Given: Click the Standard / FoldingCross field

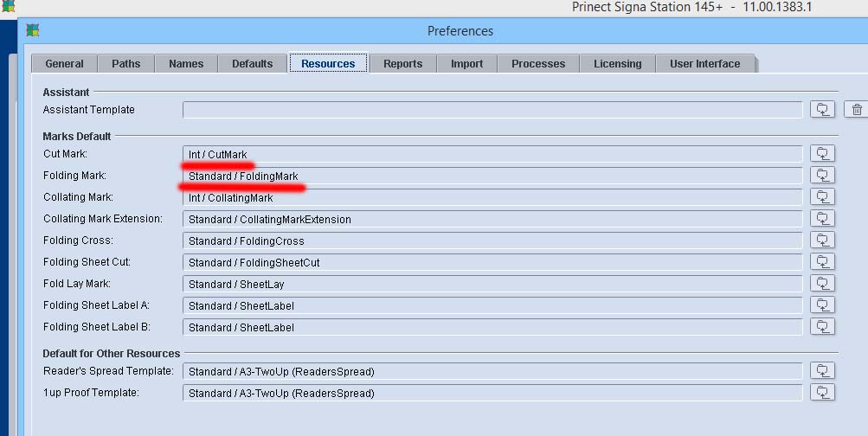Looking at the screenshot, I should coord(492,240).
